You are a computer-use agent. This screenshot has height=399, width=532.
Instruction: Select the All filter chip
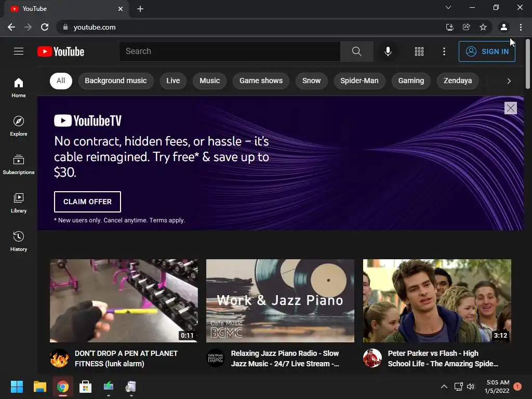pyautogui.click(x=61, y=81)
